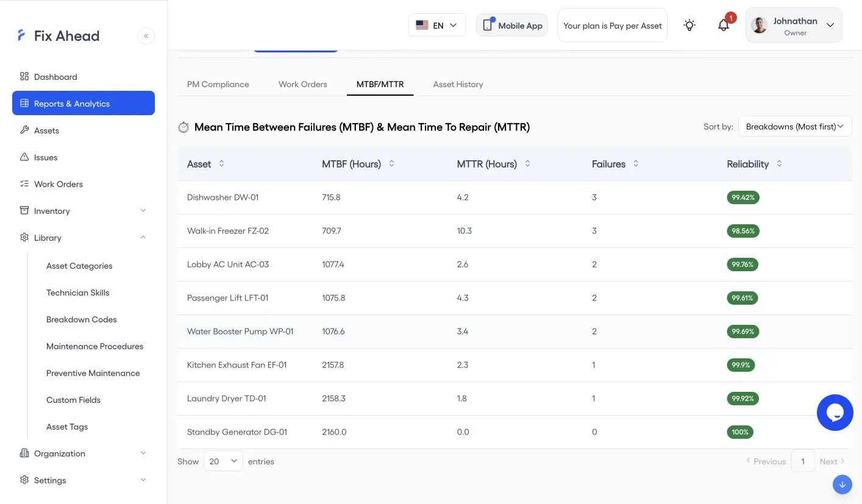Open Johnathan's account menu chevron
This screenshot has width=862, height=504.
tap(830, 25)
